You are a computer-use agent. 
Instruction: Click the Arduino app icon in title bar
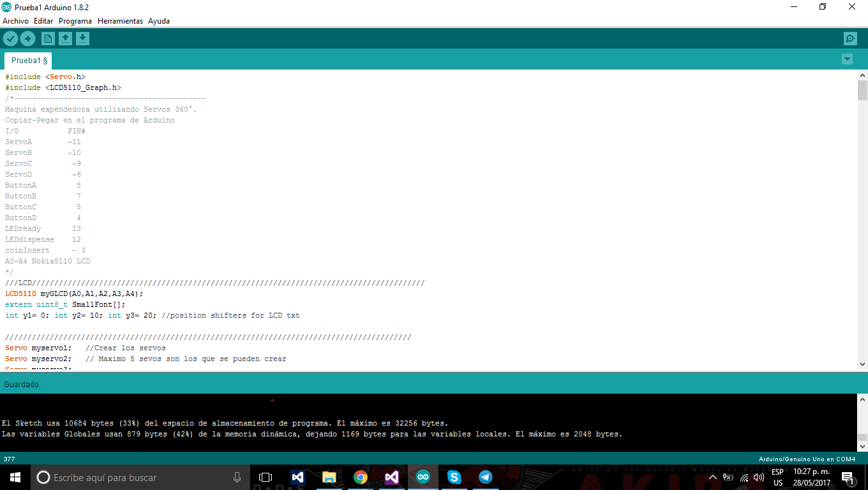point(6,7)
